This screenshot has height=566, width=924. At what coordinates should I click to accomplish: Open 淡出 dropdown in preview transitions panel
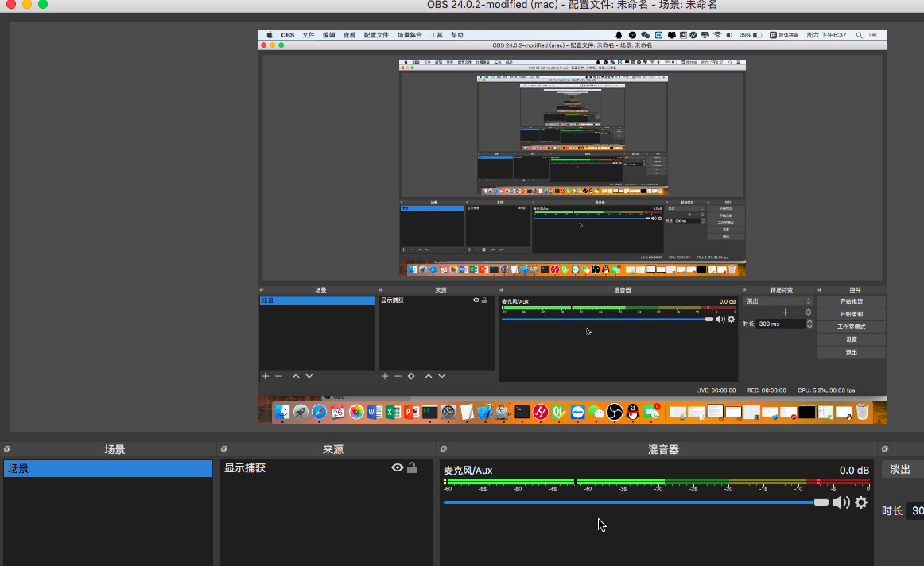pos(778,301)
